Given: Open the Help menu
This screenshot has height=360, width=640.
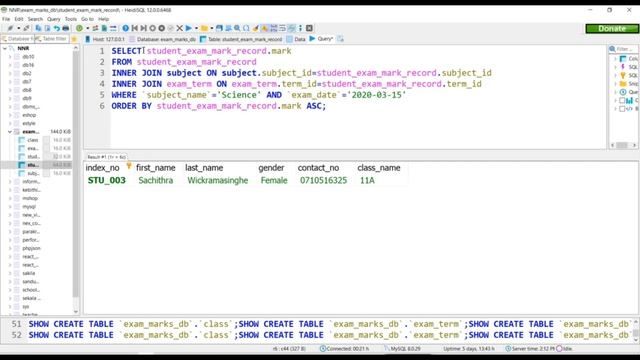Looking at the screenshot, I should pos(104,19).
